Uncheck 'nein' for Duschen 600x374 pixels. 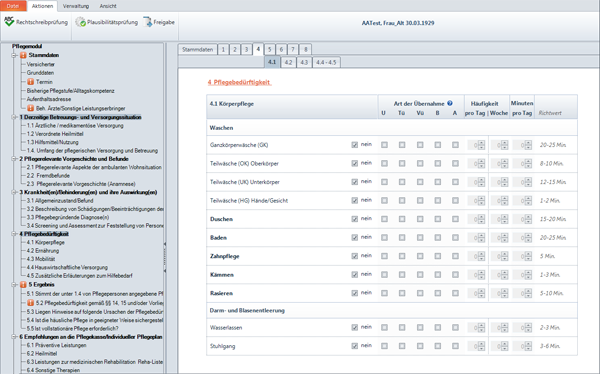click(355, 219)
